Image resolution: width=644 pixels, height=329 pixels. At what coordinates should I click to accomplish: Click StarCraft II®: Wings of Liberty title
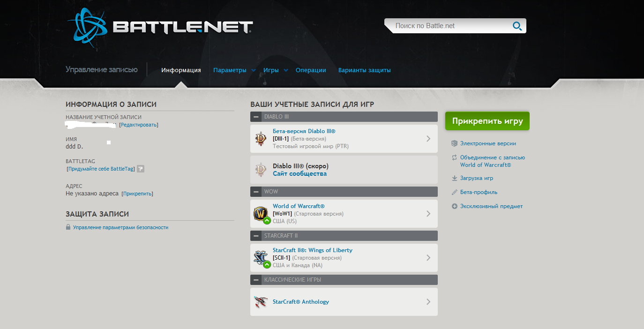[x=313, y=250]
